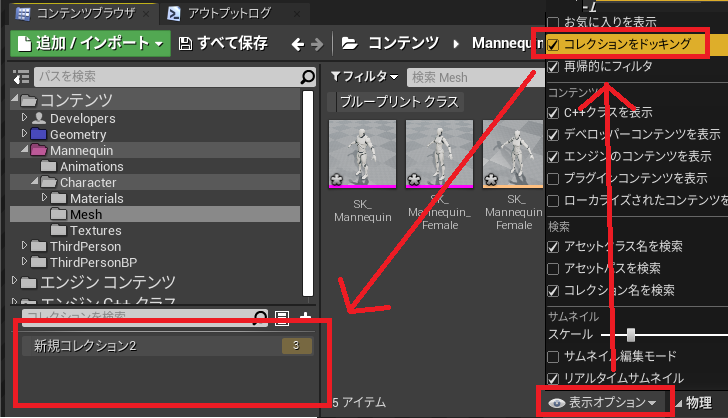Open the フィルタ dropdown
The image size is (728, 418).
coord(364,77)
